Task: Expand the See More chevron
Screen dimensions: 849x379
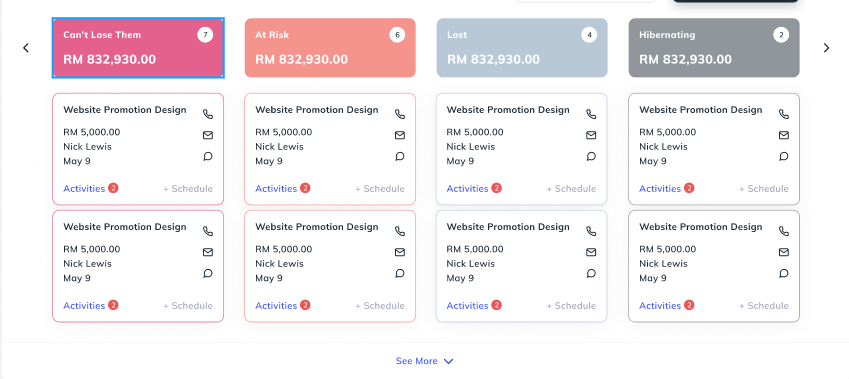Action: 448,361
